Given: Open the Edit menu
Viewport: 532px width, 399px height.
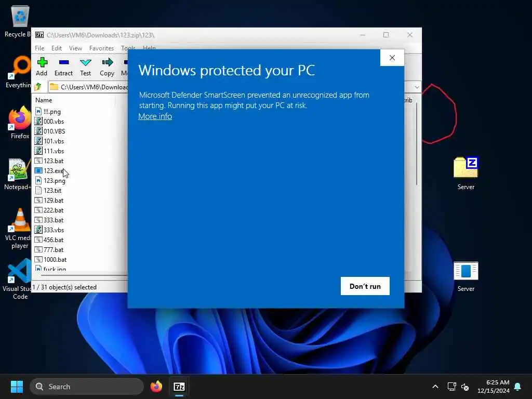Looking at the screenshot, I should click(56, 48).
